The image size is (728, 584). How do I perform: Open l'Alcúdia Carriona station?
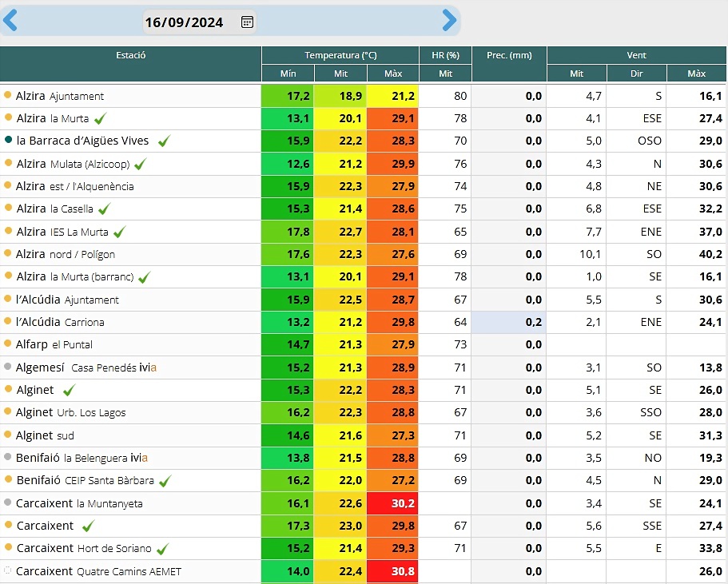point(60,322)
